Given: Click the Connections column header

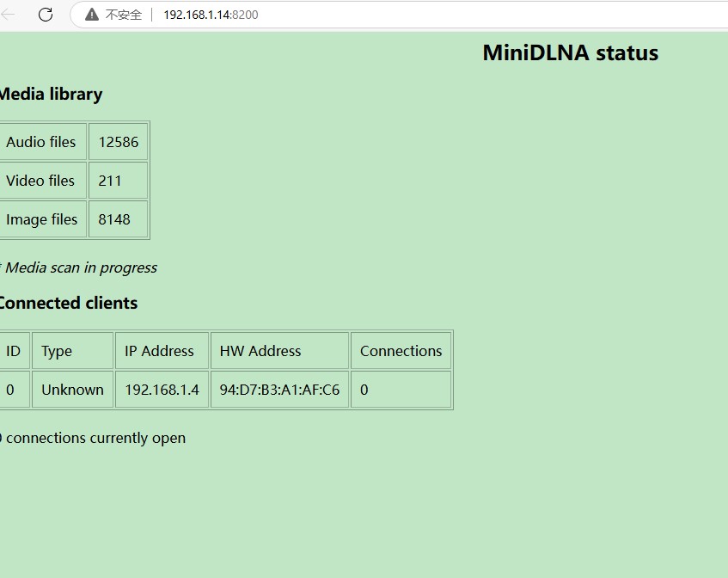Looking at the screenshot, I should [401, 351].
